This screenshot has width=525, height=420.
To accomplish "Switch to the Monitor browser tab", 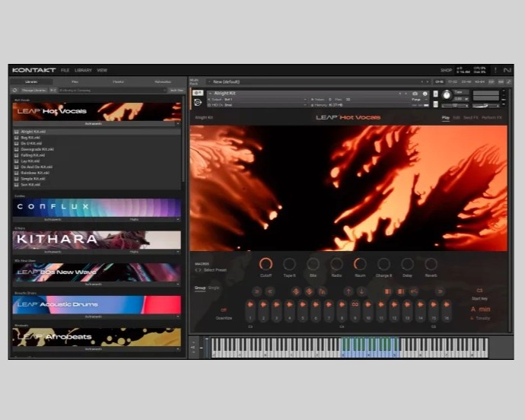I will [118, 81].
